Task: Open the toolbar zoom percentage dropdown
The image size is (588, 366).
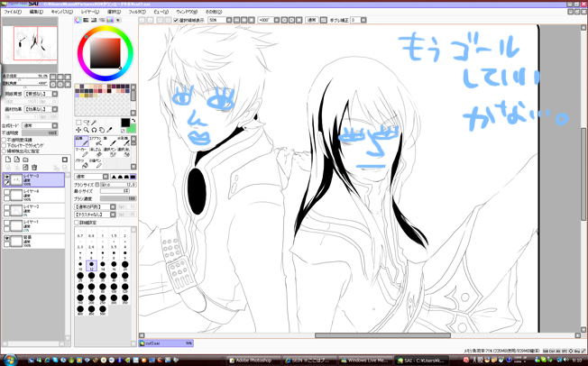Action: point(220,20)
